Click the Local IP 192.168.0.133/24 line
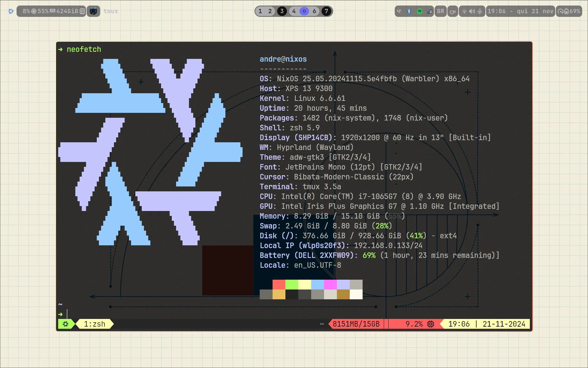 [x=341, y=246]
